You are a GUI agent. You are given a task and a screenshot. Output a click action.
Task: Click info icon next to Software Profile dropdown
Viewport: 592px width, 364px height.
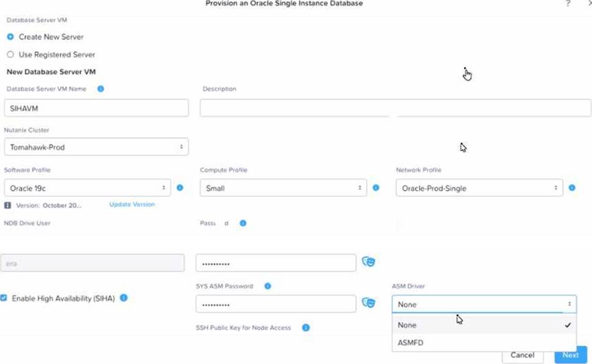180,188
